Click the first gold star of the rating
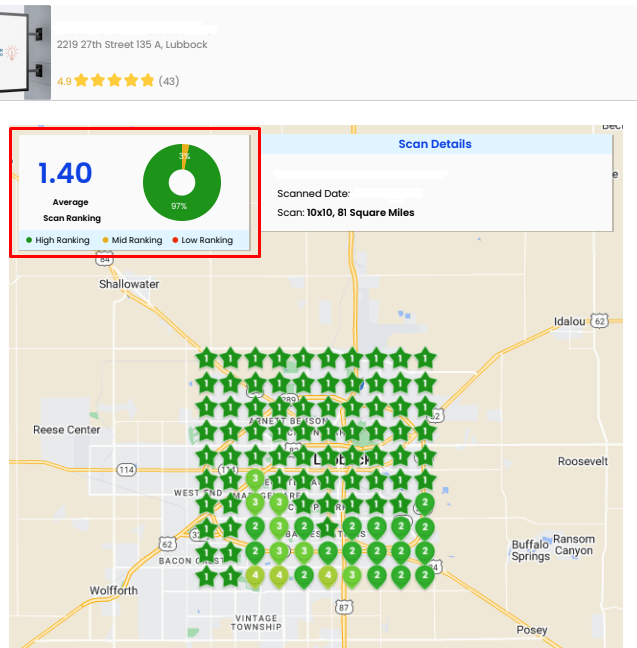 (81, 80)
